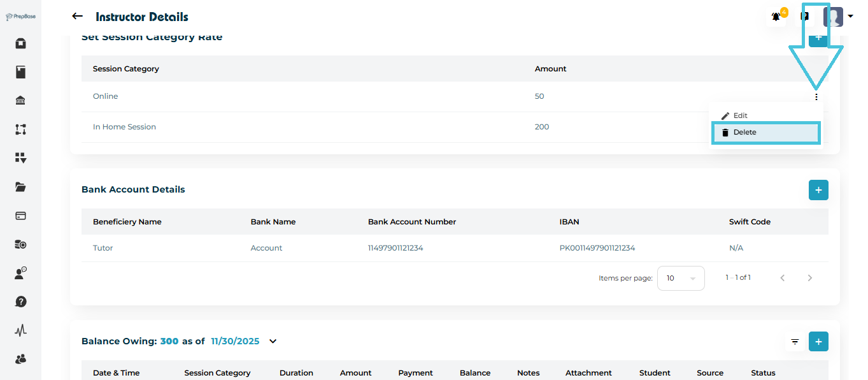Click the group users sidebar icon
This screenshot has height=380, width=868.
tap(20, 359)
